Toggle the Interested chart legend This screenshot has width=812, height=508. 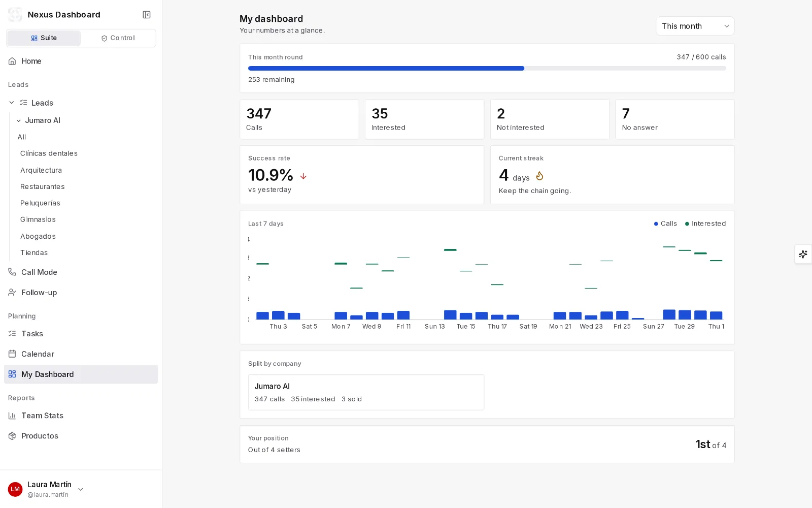click(x=705, y=224)
